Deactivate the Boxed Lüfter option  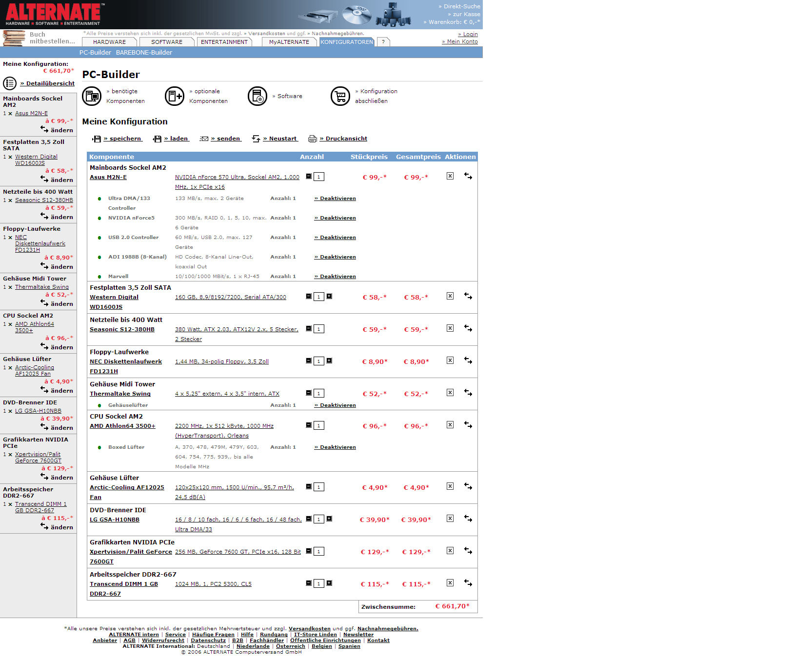click(x=335, y=447)
